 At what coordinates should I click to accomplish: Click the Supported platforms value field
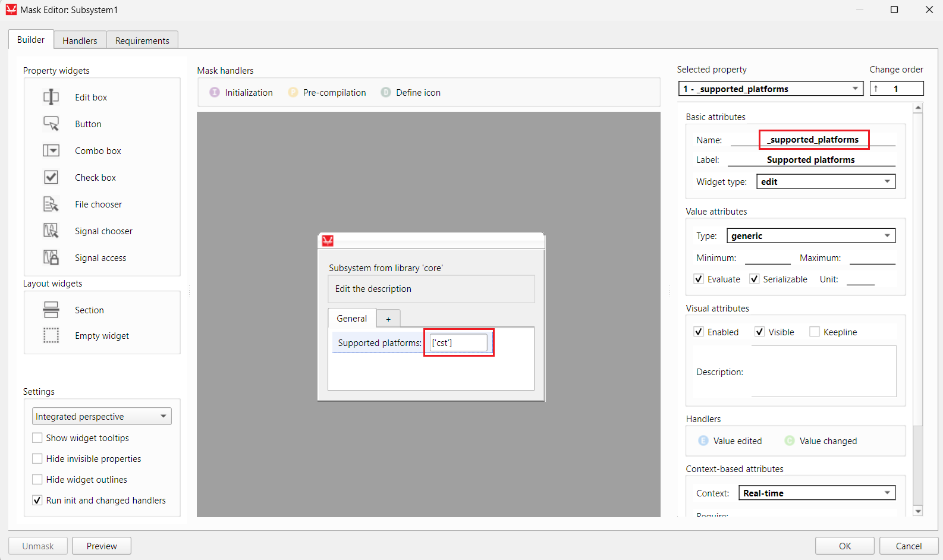point(458,343)
